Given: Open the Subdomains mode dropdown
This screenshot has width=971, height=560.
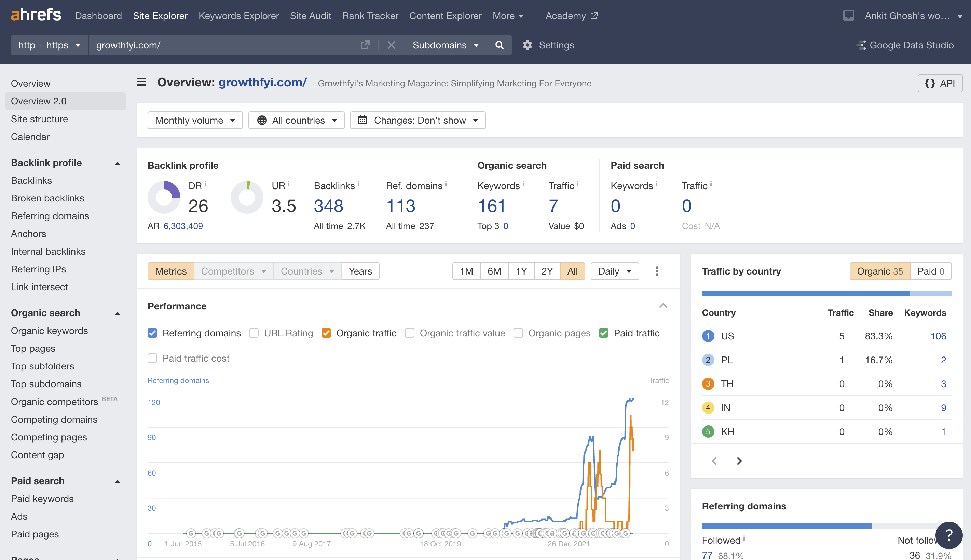Looking at the screenshot, I should pyautogui.click(x=445, y=45).
